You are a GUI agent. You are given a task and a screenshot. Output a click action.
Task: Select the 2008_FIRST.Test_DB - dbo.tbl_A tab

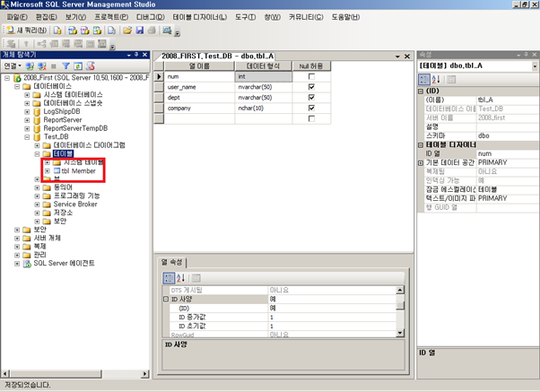coord(218,57)
